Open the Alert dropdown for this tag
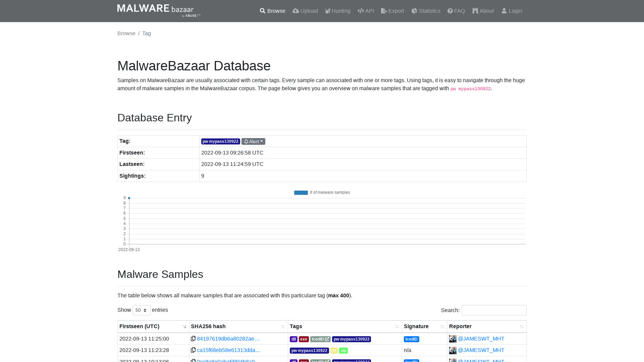This screenshot has width=644, height=362. tap(253, 141)
